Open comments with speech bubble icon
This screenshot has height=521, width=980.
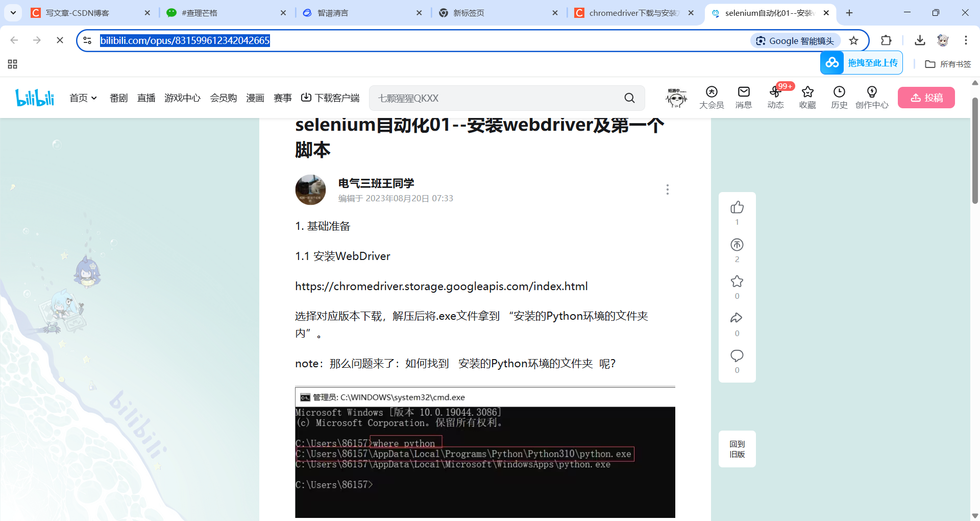pyautogui.click(x=737, y=356)
